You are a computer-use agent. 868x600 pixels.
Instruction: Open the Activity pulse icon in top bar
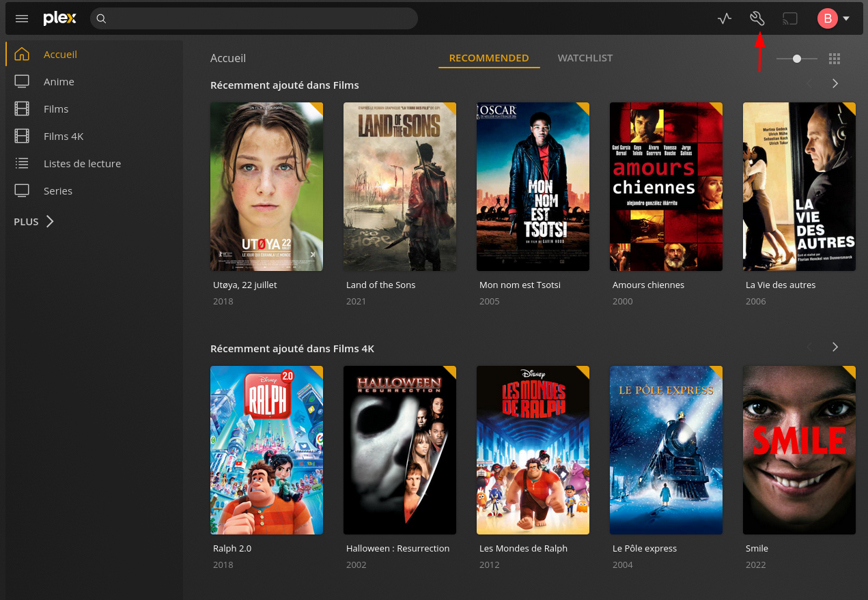click(x=725, y=18)
